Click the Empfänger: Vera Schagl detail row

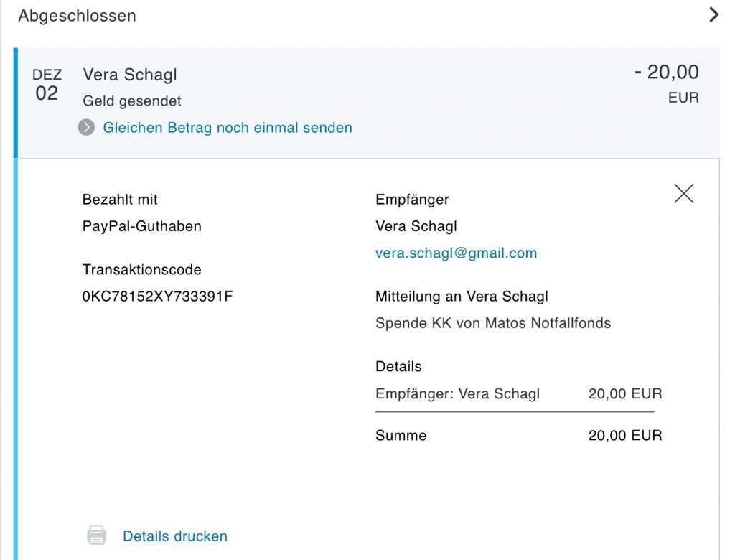[x=519, y=393]
